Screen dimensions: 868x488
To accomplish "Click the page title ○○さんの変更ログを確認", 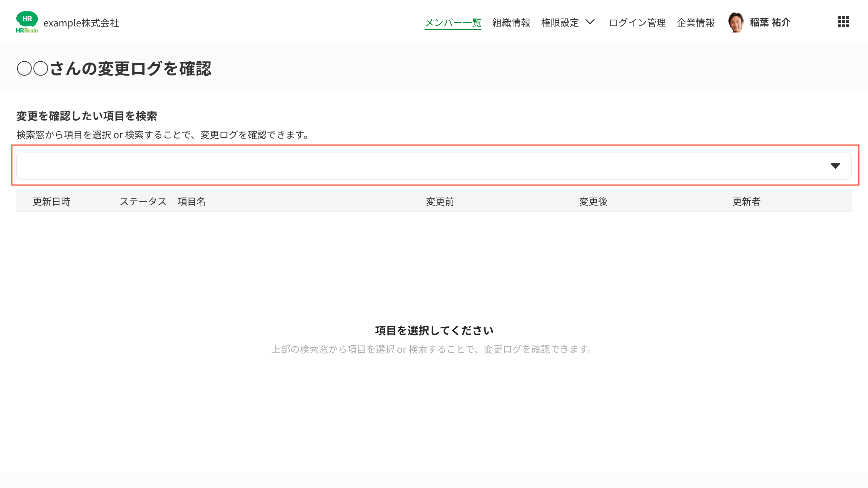I will 114,68.
